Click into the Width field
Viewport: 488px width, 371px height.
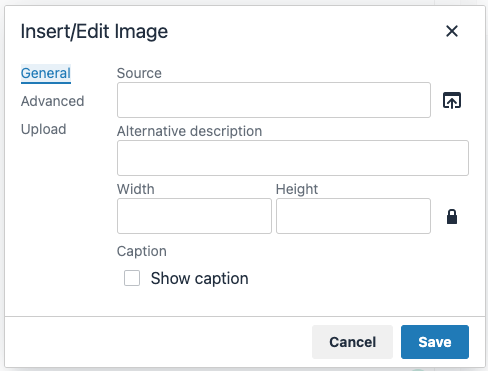(194, 216)
